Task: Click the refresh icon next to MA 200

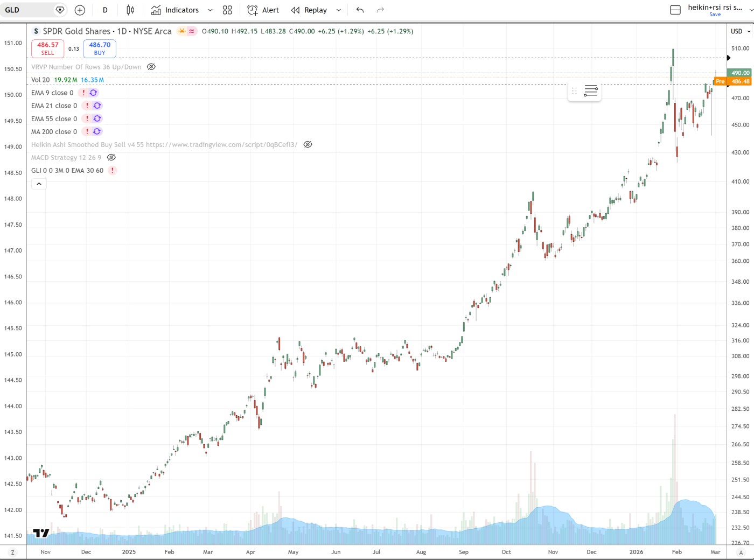Action: [x=97, y=132]
